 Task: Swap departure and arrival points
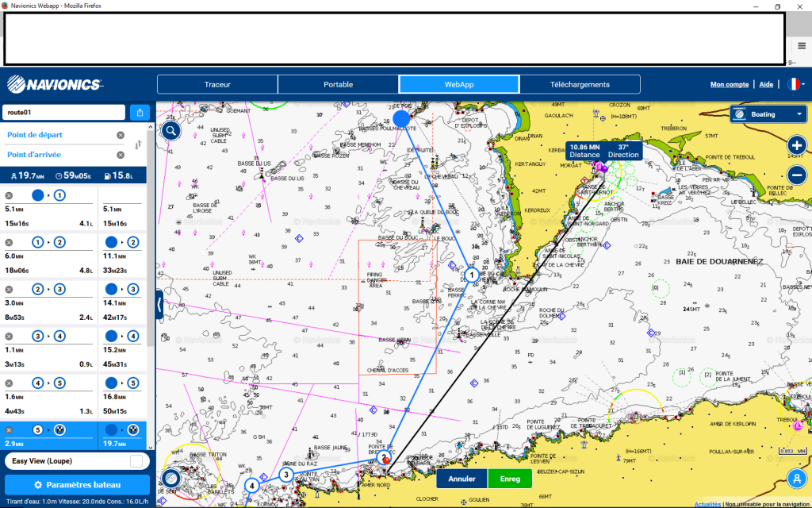139,144
